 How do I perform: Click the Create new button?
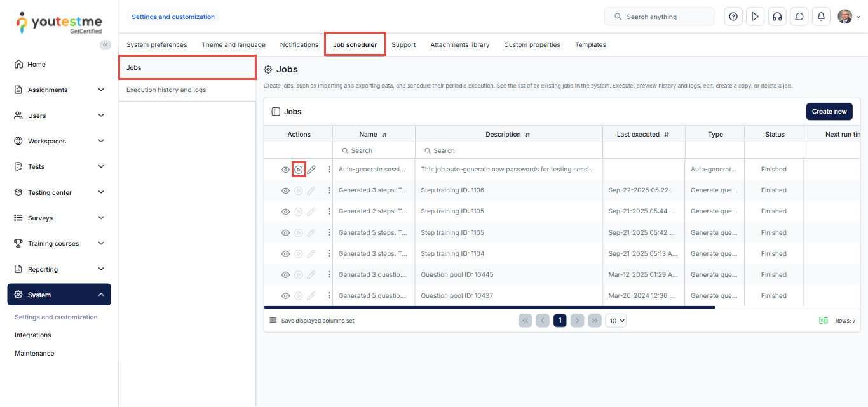click(829, 112)
